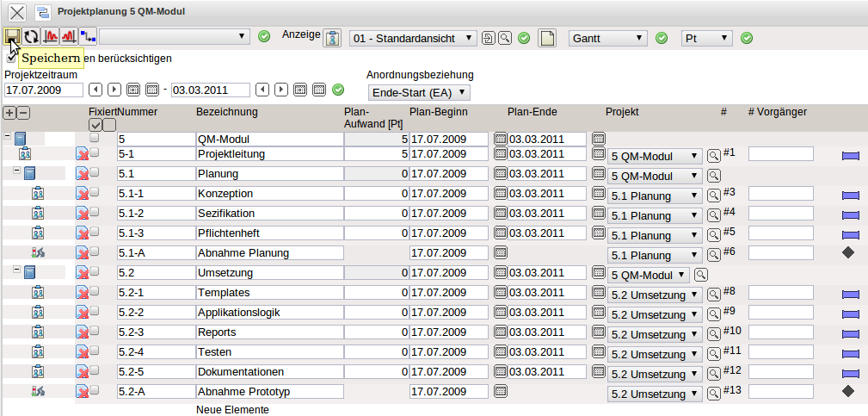868x416 pixels.
Task: Collapse the top-level QM-Modul tree node
Action: [x=7, y=136]
